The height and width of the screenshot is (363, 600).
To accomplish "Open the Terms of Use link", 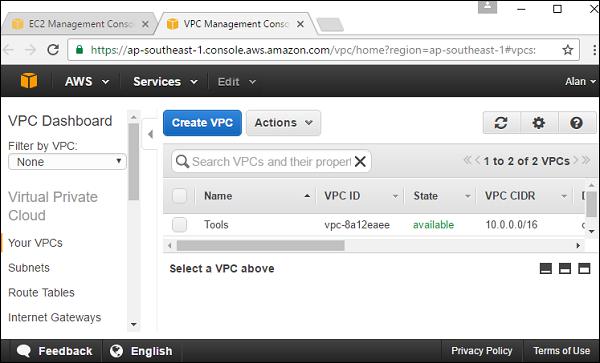I will click(x=561, y=351).
